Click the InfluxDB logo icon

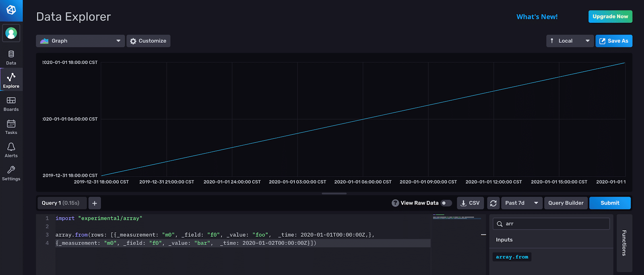(11, 10)
